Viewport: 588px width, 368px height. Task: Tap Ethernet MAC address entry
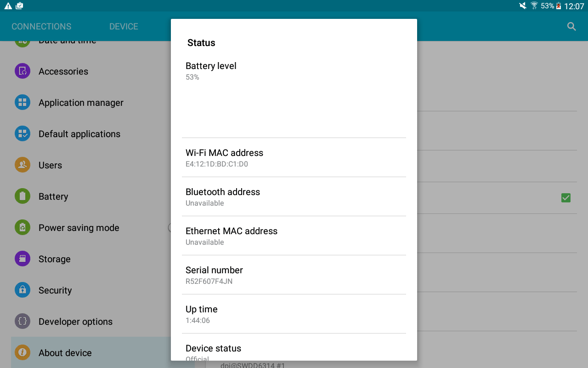294,236
